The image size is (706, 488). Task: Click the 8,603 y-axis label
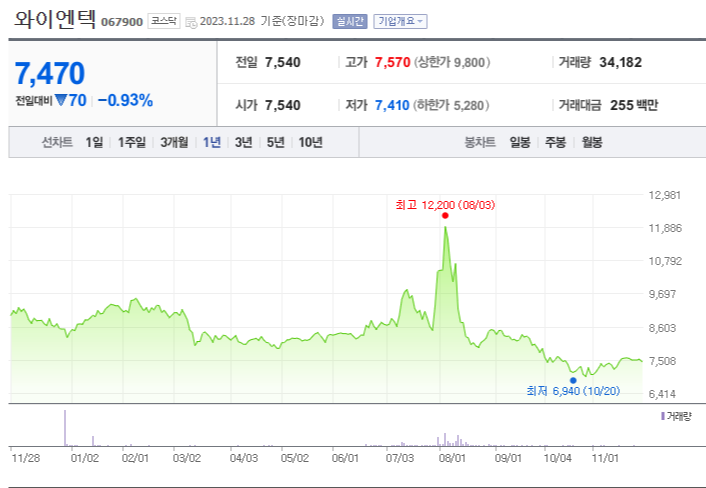point(662,328)
